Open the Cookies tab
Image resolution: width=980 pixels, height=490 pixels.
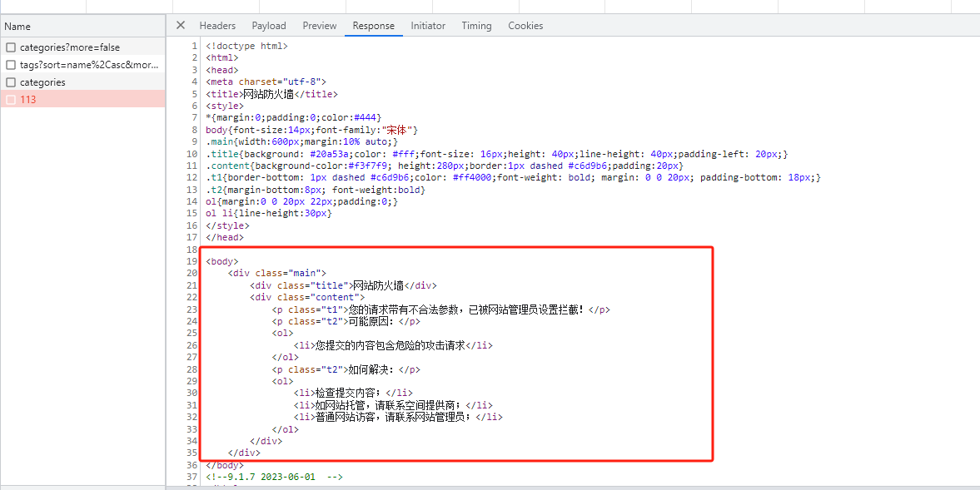(525, 26)
